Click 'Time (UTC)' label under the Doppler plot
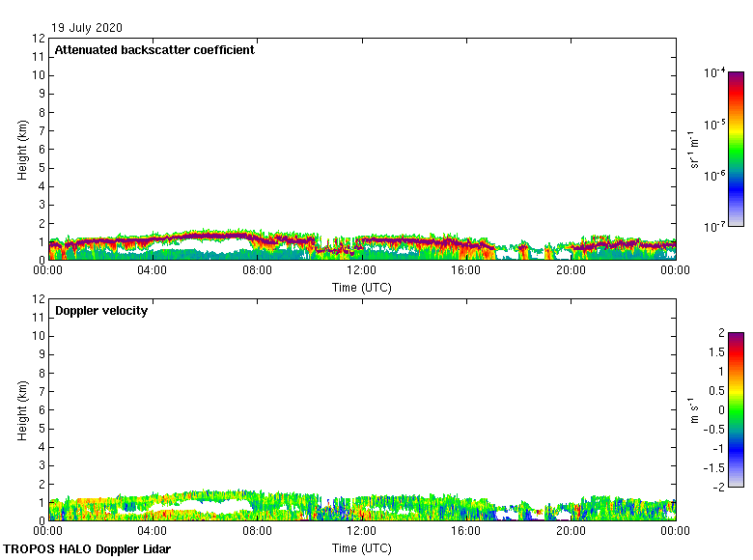Viewport: 753px width, 560px height. (362, 547)
